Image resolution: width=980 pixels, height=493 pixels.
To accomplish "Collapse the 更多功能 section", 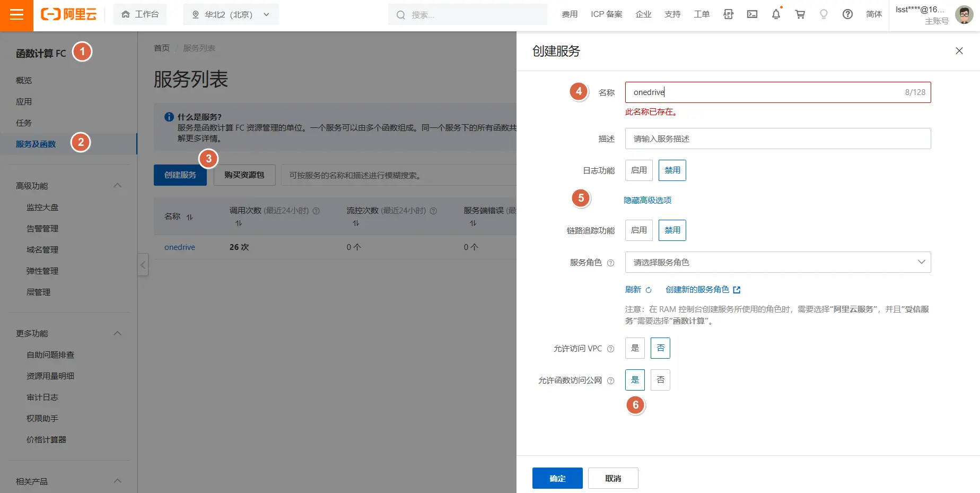I will [x=118, y=333].
